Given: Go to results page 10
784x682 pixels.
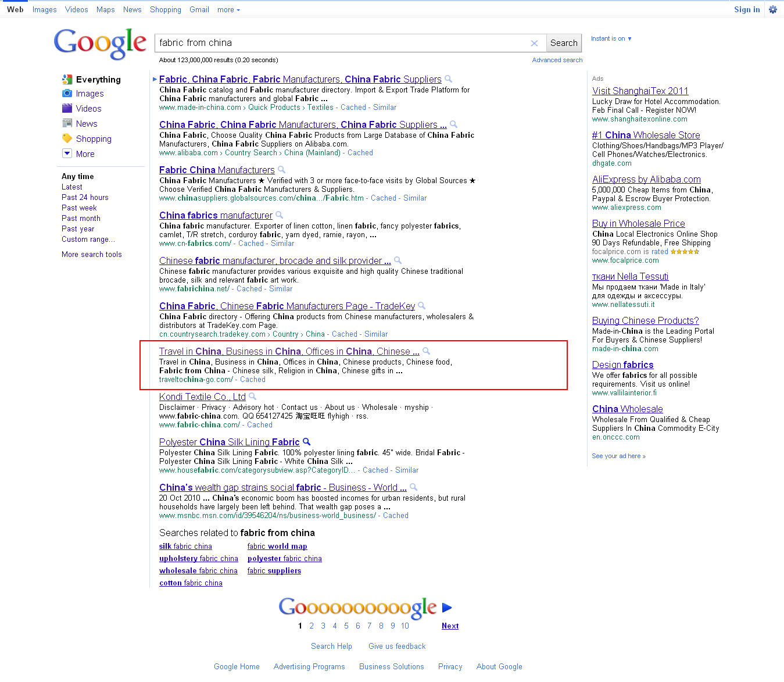Looking at the screenshot, I should [405, 626].
